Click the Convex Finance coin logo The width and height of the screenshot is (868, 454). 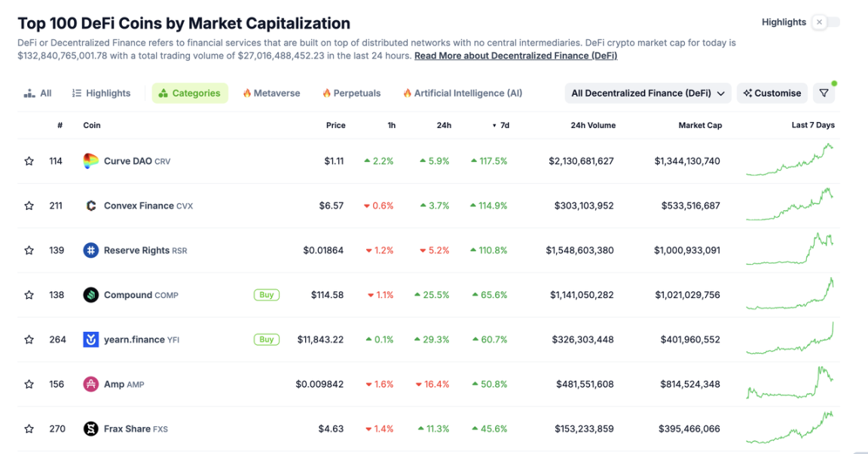click(90, 206)
